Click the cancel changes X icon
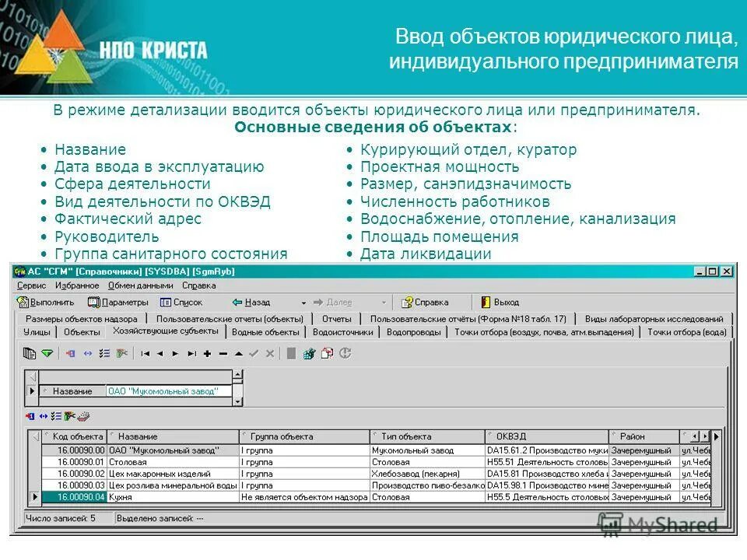 click(x=270, y=354)
